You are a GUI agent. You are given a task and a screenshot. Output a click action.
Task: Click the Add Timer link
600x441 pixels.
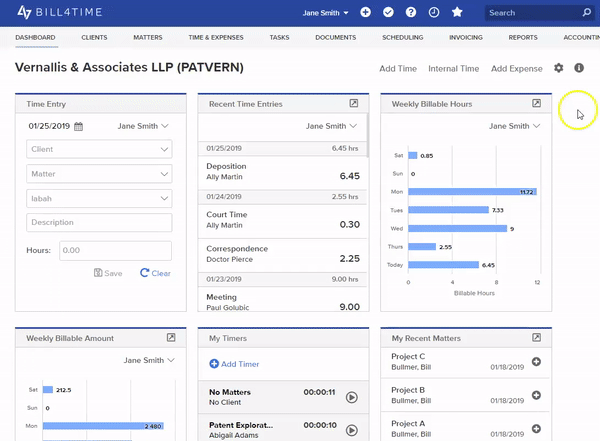point(234,364)
